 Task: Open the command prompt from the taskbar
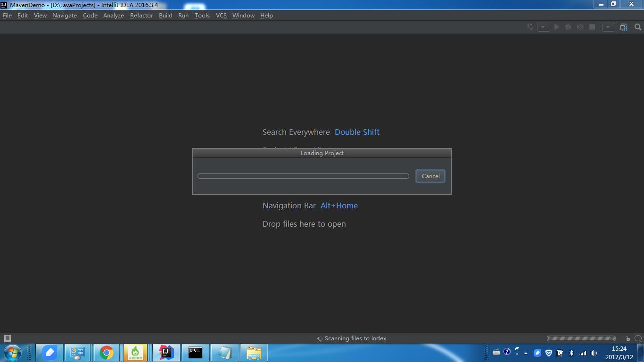(195, 353)
